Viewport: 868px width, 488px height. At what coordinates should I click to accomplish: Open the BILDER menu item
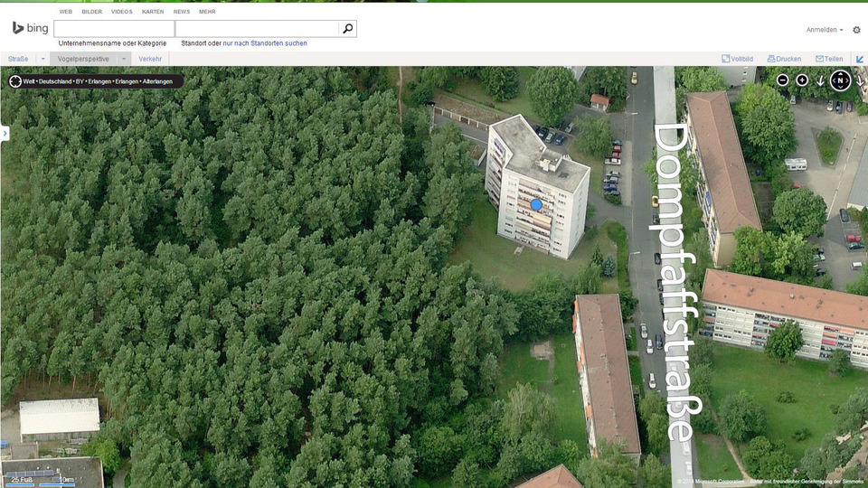pyautogui.click(x=92, y=12)
